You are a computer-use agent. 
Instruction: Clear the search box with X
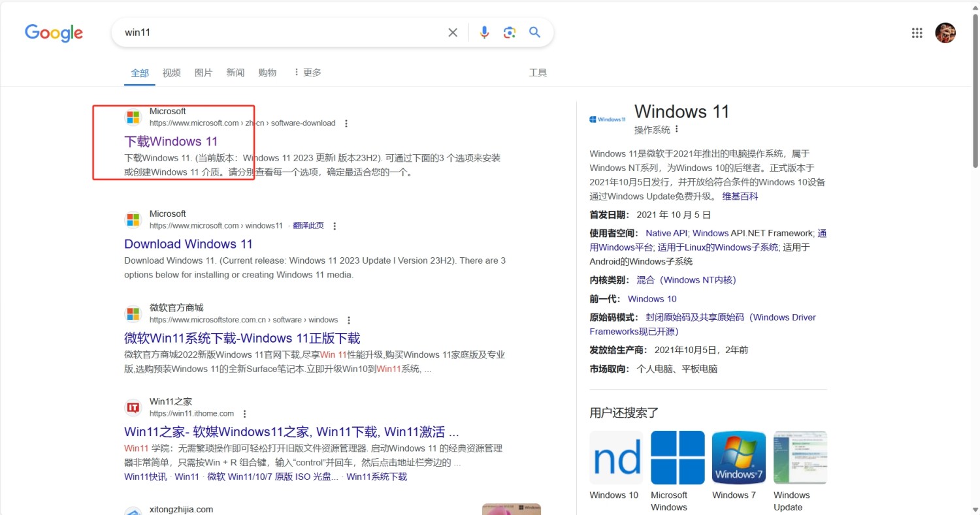(453, 33)
